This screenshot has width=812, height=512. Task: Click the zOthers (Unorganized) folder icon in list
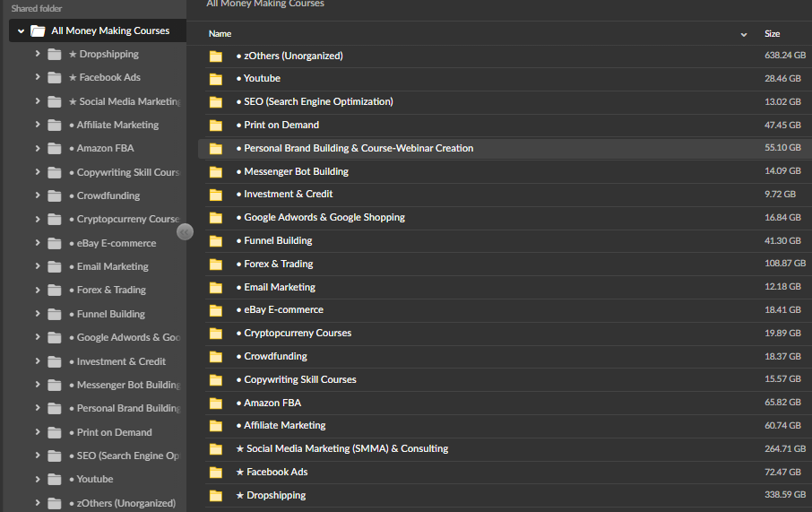[x=216, y=56]
